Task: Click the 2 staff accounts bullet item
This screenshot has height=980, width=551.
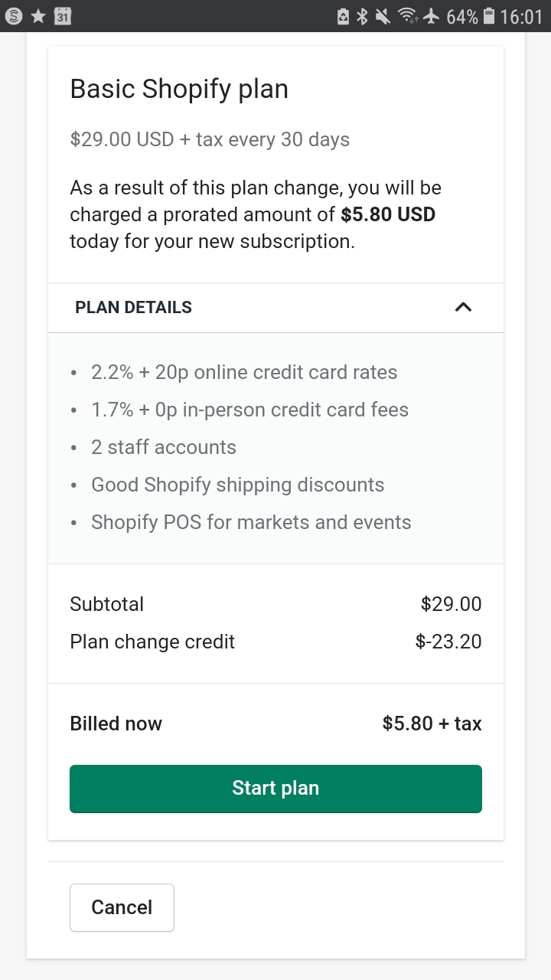Action: tap(163, 447)
